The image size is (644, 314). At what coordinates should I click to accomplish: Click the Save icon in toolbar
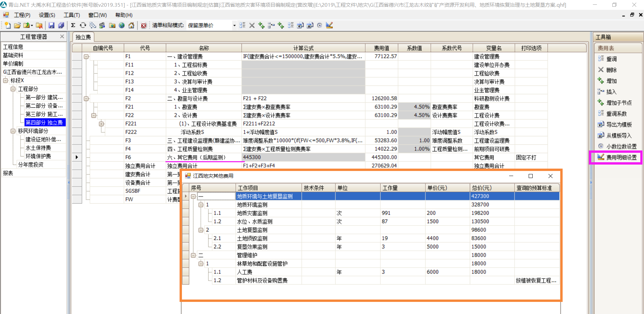[51, 25]
